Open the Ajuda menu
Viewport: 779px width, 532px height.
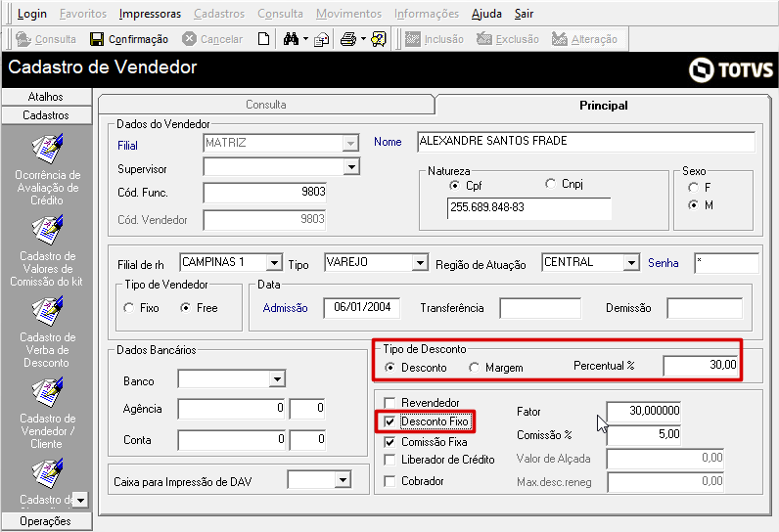pos(486,14)
